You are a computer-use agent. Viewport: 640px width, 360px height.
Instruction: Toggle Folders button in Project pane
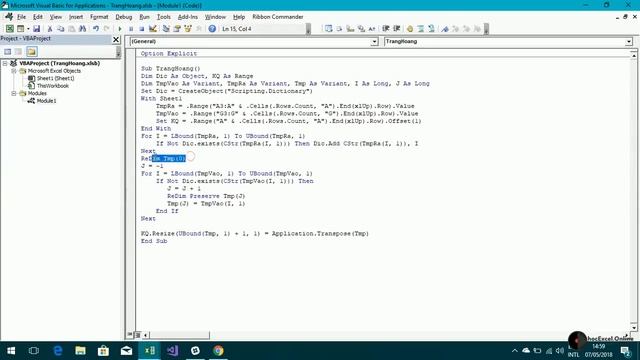tap(32, 51)
